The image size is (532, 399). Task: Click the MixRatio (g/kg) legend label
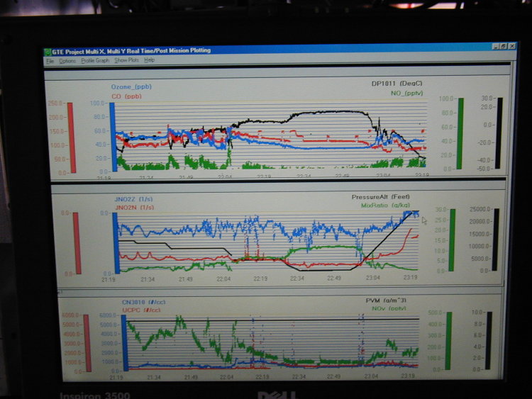[385, 206]
